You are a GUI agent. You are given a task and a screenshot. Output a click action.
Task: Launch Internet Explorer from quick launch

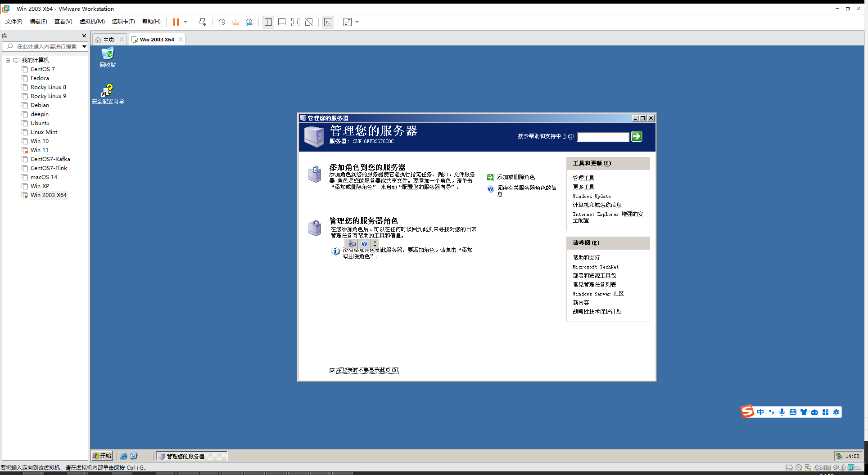(123, 456)
